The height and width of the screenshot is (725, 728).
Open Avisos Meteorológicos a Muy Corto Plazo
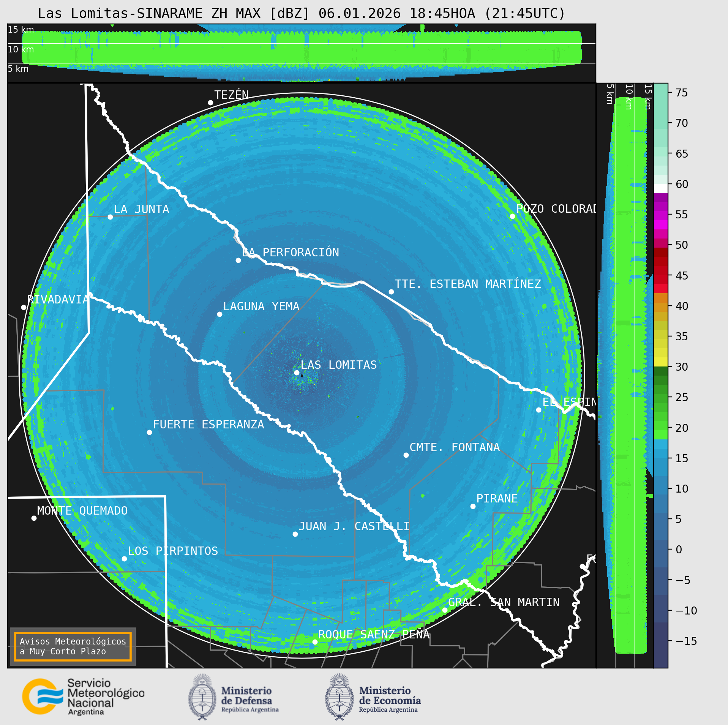pyautogui.click(x=73, y=646)
